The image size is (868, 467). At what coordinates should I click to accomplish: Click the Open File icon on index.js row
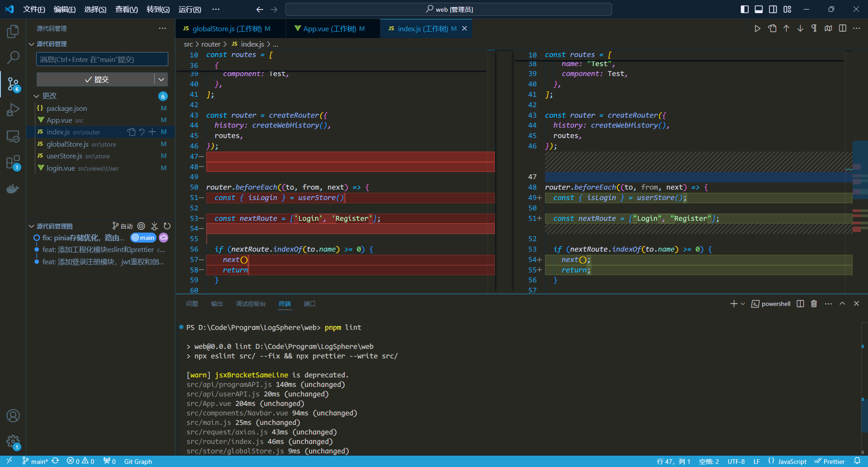[x=131, y=132]
